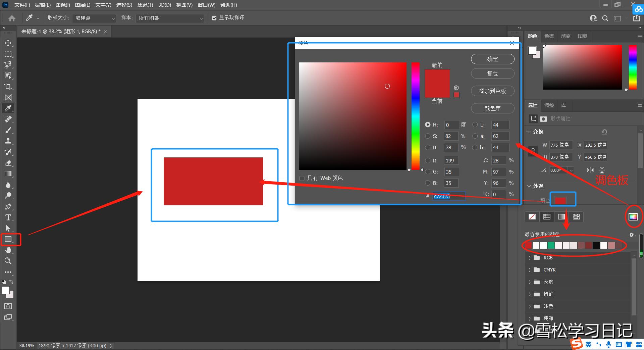The width and height of the screenshot is (644, 350).
Task: Select the Crop tool
Action: 8,87
